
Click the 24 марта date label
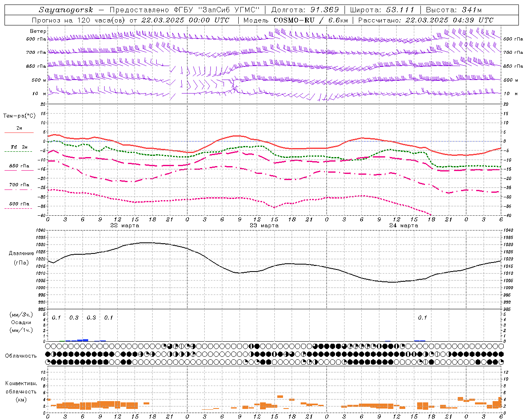tap(404, 226)
